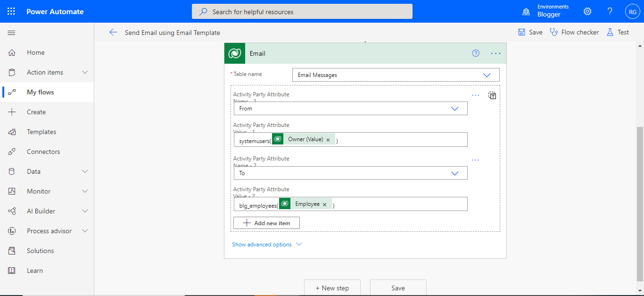The image size is (644, 296).
Task: Select Templates in navigation
Action: tap(41, 132)
